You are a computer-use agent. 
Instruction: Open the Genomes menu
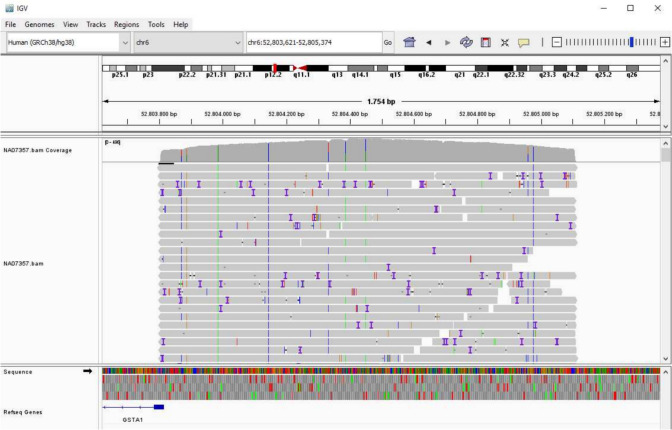click(39, 24)
